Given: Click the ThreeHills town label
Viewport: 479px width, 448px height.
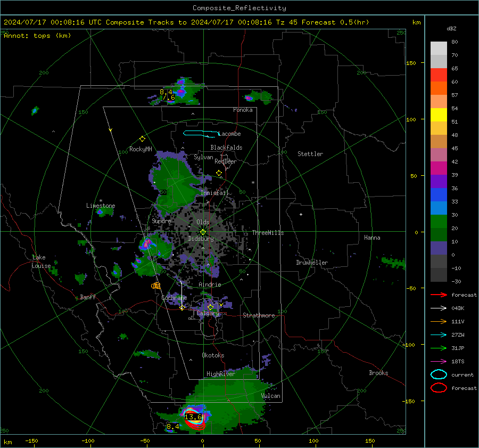Looking at the screenshot, I should pos(268,233).
